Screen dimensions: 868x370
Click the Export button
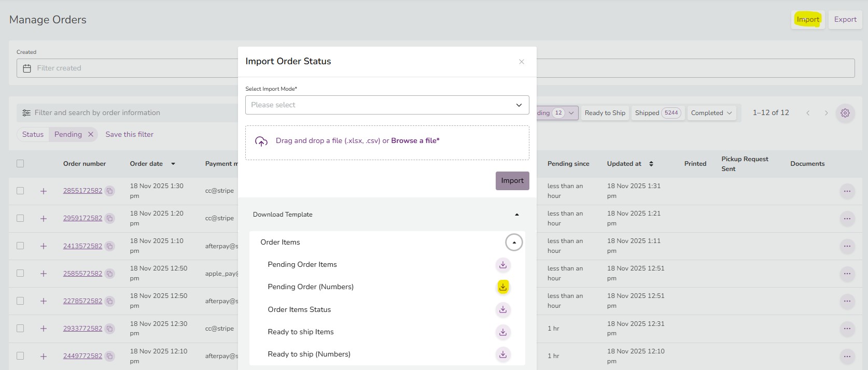(x=845, y=20)
